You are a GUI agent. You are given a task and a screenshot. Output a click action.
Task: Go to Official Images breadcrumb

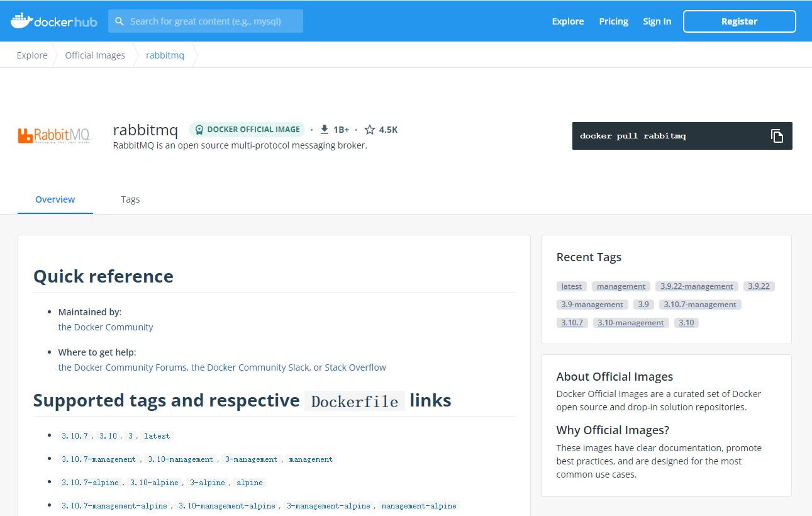pos(95,55)
